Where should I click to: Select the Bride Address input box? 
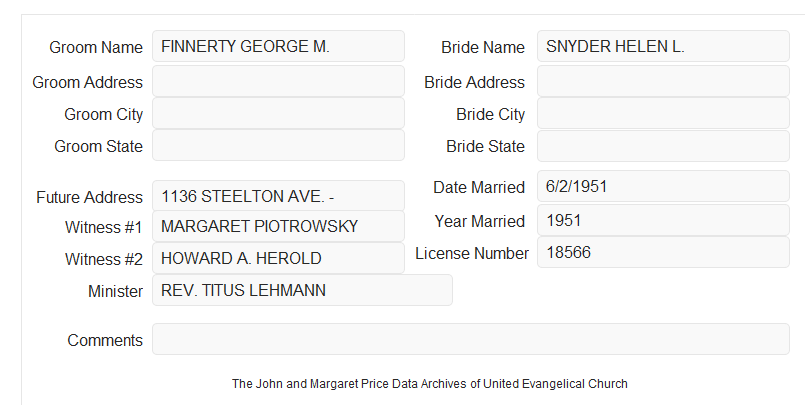pyautogui.click(x=663, y=81)
